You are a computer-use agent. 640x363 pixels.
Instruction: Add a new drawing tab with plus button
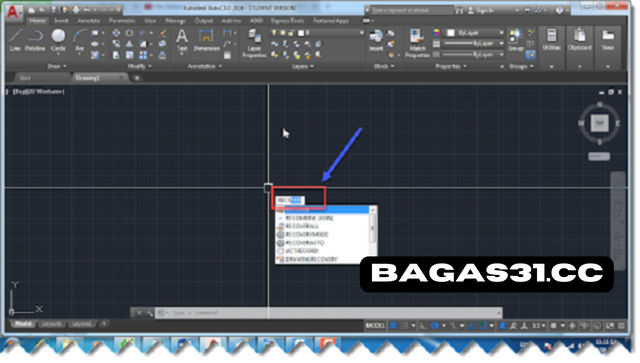(x=137, y=78)
